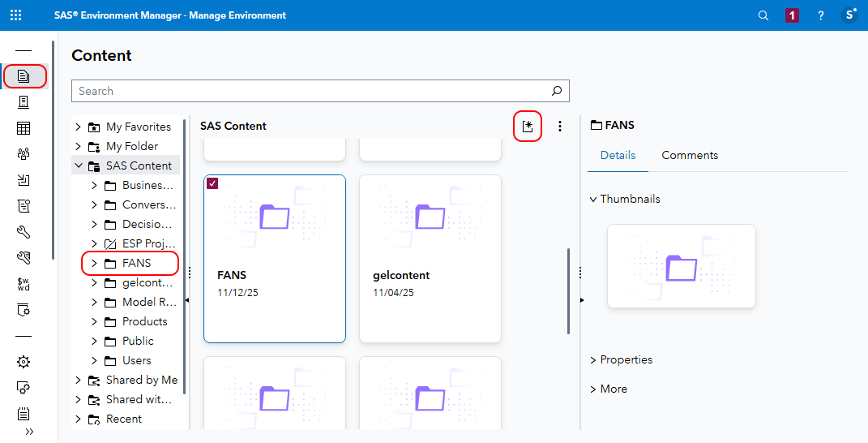Open the notifications badge showing 1
868x443 pixels.
tap(792, 15)
